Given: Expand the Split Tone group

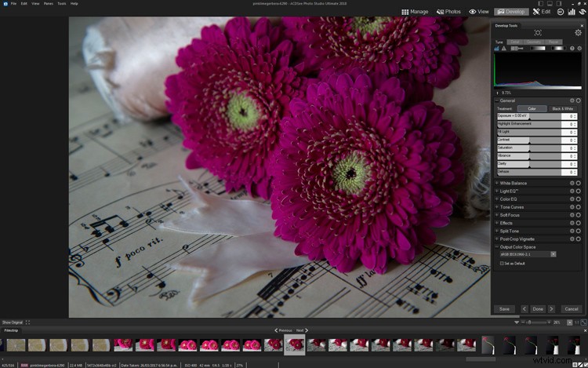Looking at the screenshot, I should coord(497,231).
